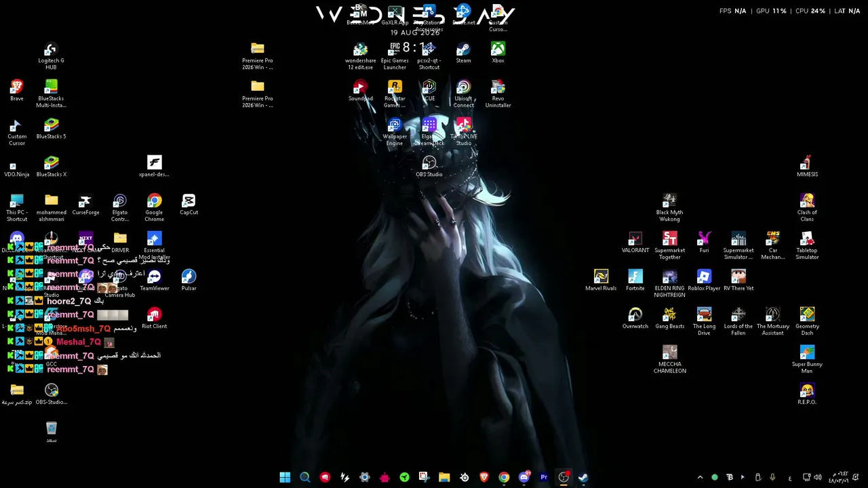Select the Geometry Dash desktop icon
The width and height of the screenshot is (868, 488).
[807, 322]
